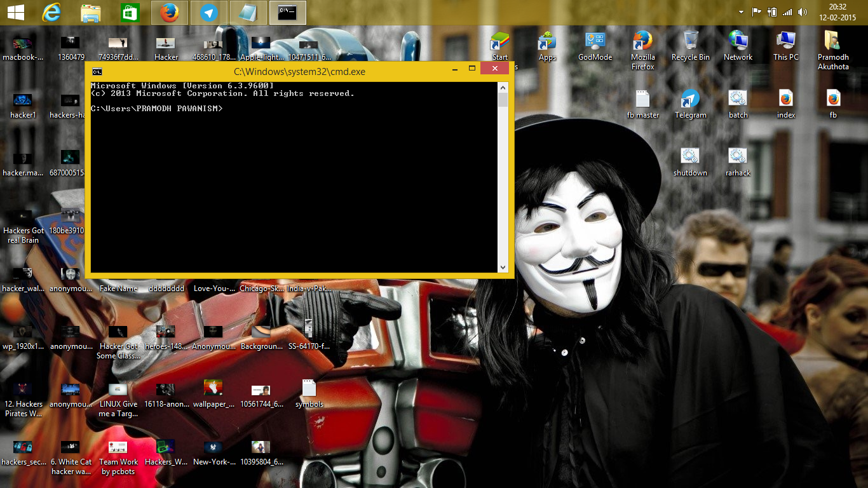Open File Explorer from the taskbar
The width and height of the screenshot is (868, 488).
point(90,11)
